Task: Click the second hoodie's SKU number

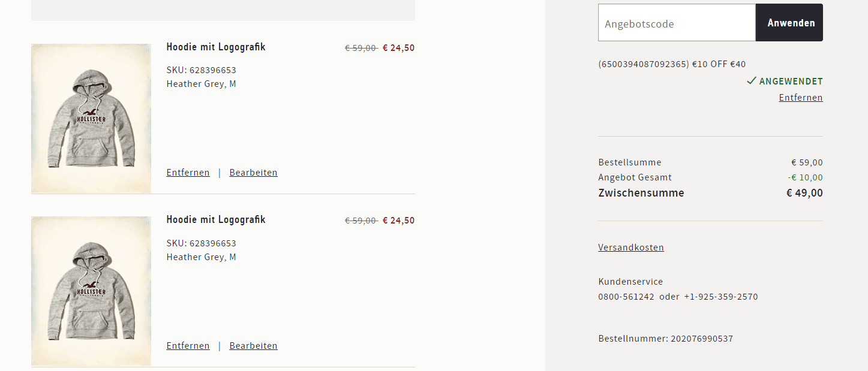Action: tap(212, 243)
